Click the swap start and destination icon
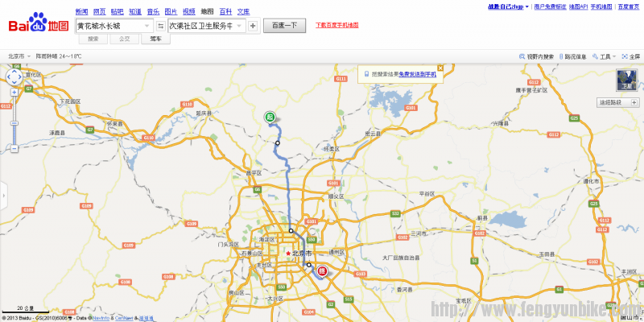 click(x=159, y=26)
